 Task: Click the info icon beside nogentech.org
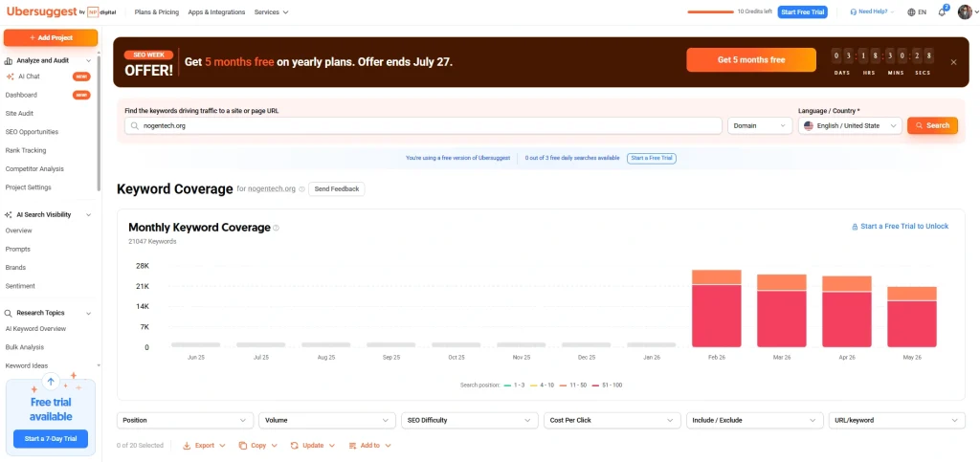click(x=301, y=189)
